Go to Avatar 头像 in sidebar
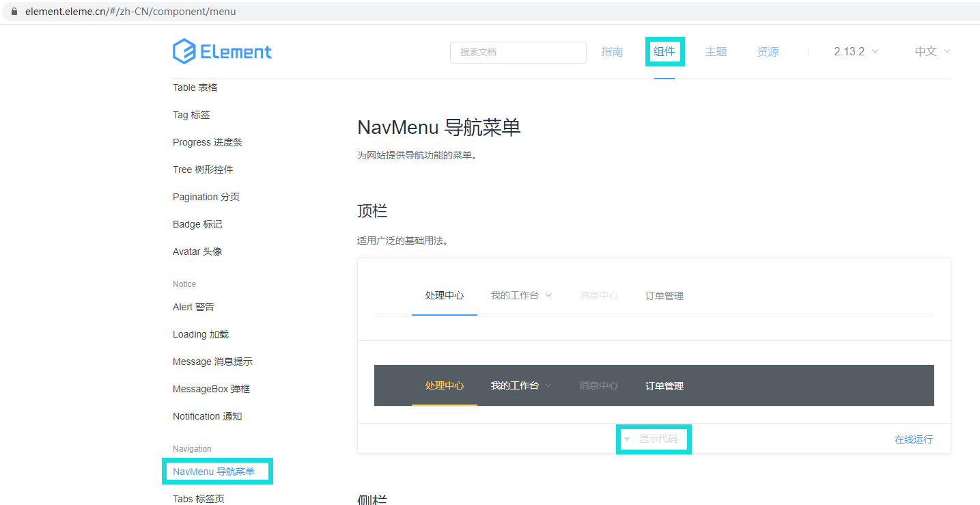This screenshot has height=505, width=980. (x=197, y=251)
